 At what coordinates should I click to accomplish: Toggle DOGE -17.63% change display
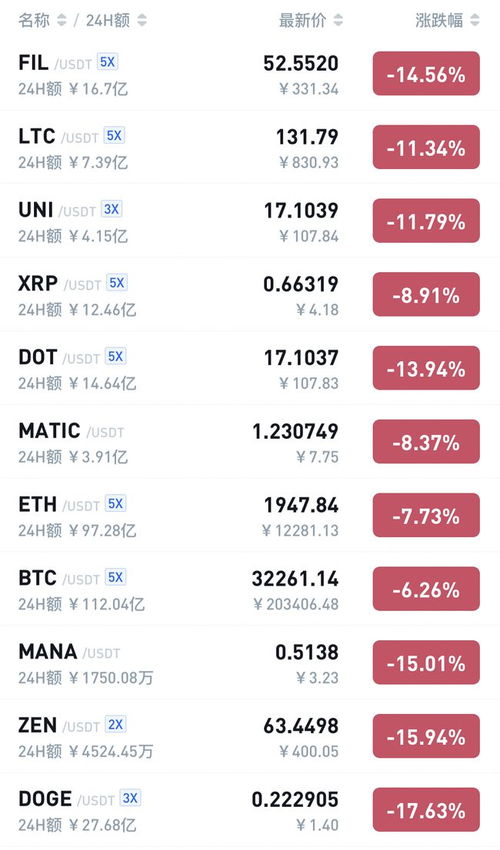pos(426,810)
